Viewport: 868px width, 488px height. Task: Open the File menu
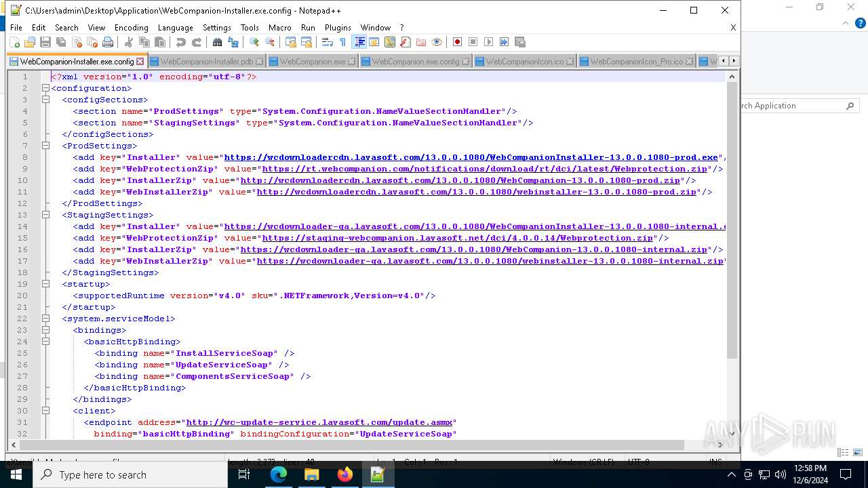click(16, 28)
